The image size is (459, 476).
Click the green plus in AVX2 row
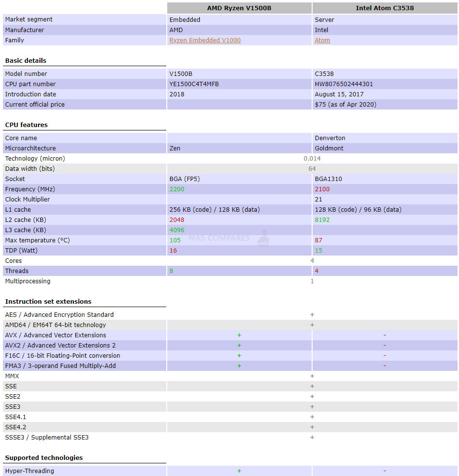pos(239,346)
